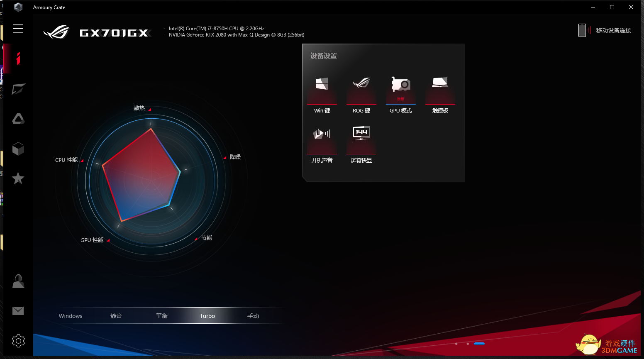Switch to the 静音 silent mode
The image size is (644, 359).
(x=116, y=316)
